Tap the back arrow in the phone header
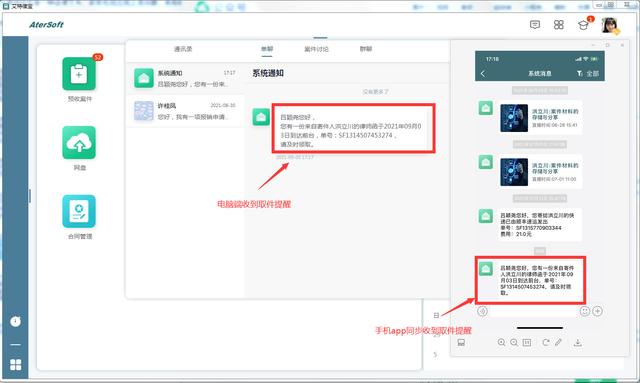The height and width of the screenshot is (383, 640). (x=483, y=73)
